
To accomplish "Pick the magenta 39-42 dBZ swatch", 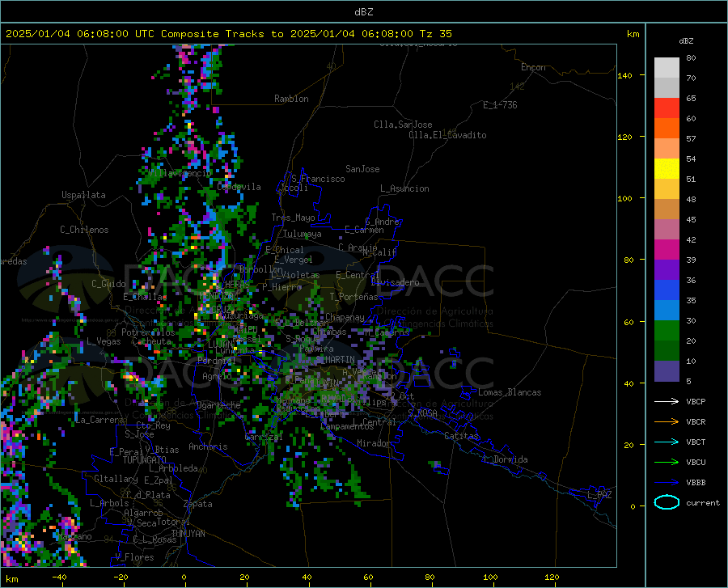I will [x=667, y=250].
